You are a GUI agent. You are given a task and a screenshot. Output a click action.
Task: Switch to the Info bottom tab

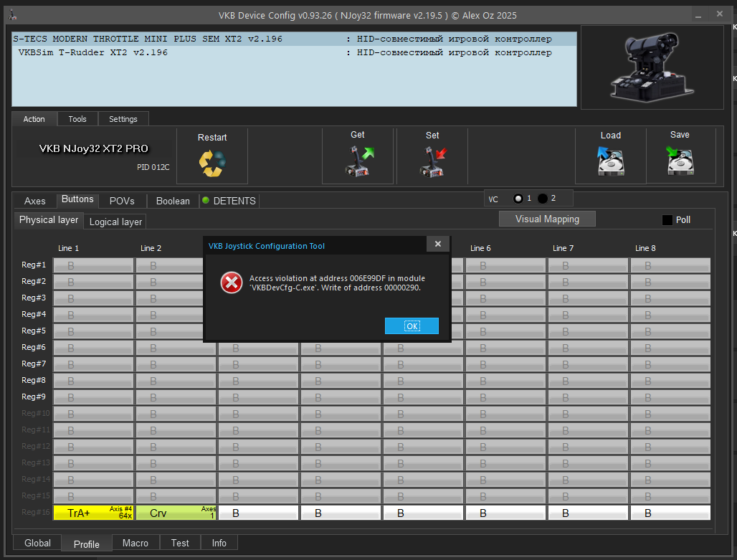[x=219, y=543]
